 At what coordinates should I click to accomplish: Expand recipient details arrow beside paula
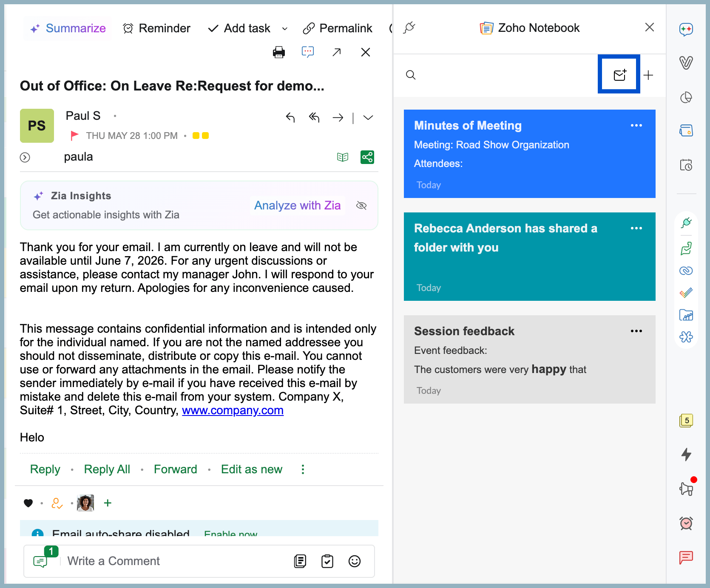[25, 158]
